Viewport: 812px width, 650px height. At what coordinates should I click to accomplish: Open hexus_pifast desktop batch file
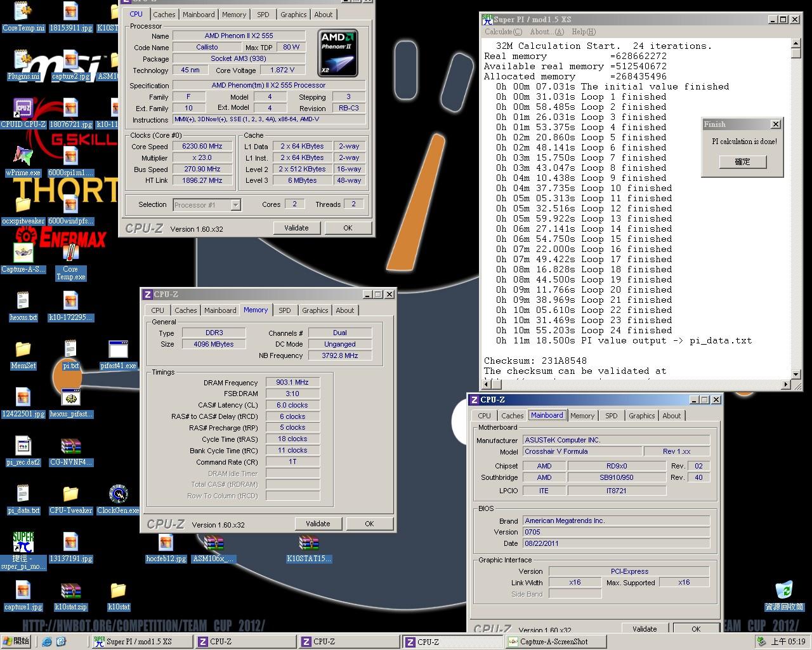point(70,402)
